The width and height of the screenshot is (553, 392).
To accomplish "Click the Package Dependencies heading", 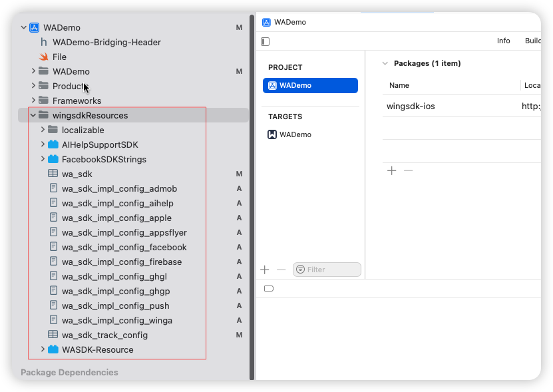I will 69,372.
